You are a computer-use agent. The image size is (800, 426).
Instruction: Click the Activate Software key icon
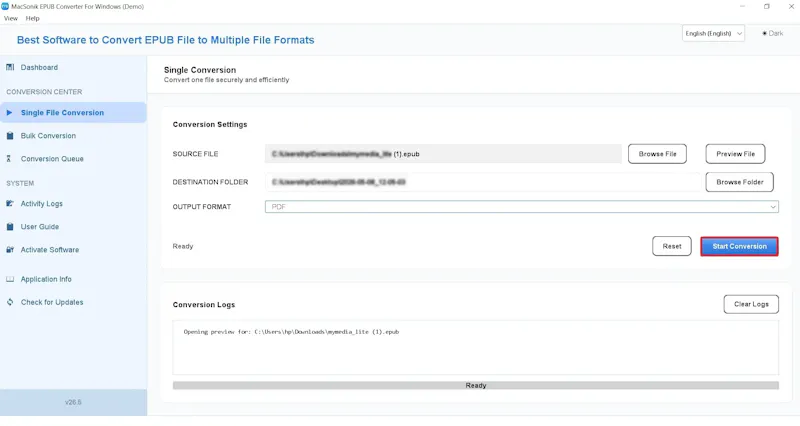click(10, 249)
